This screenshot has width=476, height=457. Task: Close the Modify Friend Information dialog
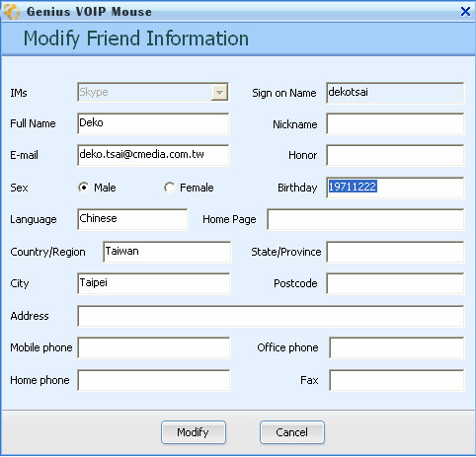465,12
